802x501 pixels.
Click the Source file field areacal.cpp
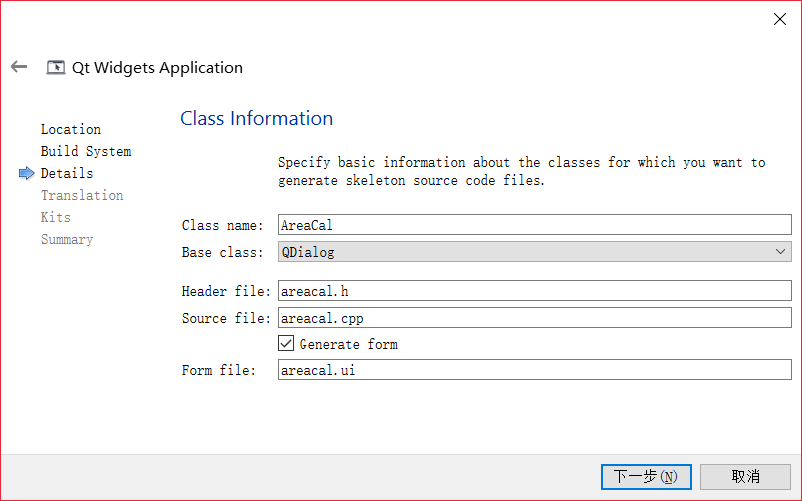pos(534,317)
